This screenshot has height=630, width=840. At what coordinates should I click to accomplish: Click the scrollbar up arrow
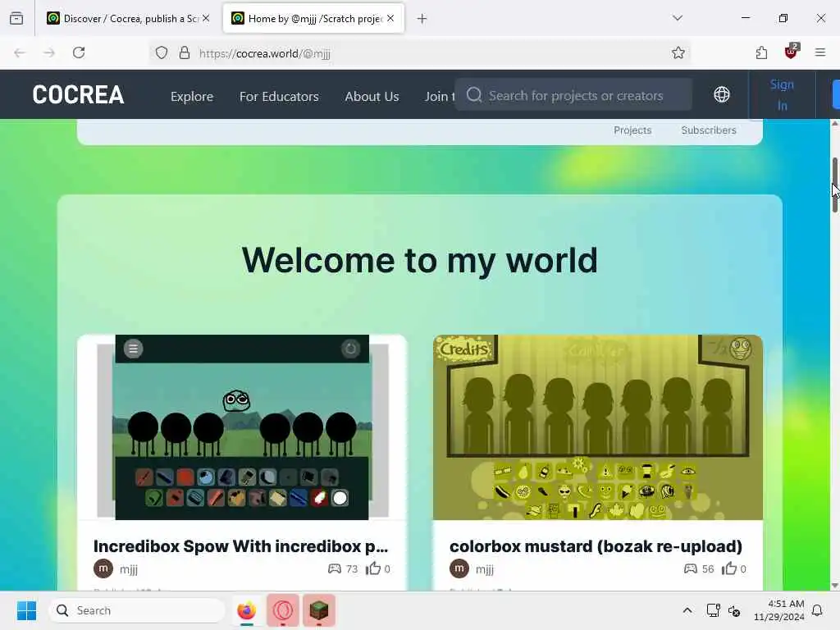click(x=834, y=124)
